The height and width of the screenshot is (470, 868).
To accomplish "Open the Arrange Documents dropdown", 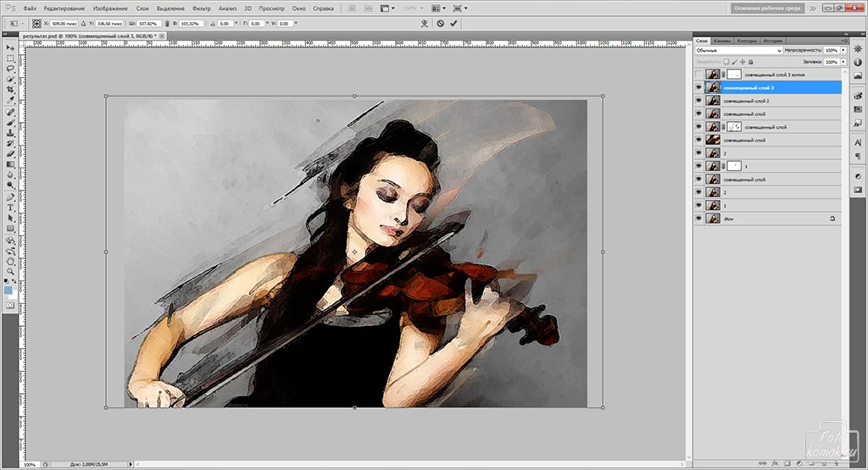I will [x=437, y=8].
